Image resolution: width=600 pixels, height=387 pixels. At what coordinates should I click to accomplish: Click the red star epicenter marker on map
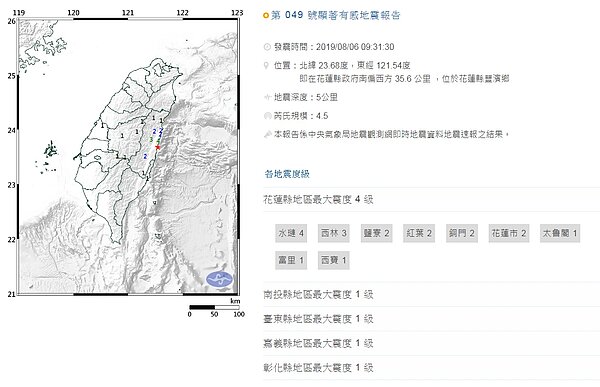[x=158, y=147]
